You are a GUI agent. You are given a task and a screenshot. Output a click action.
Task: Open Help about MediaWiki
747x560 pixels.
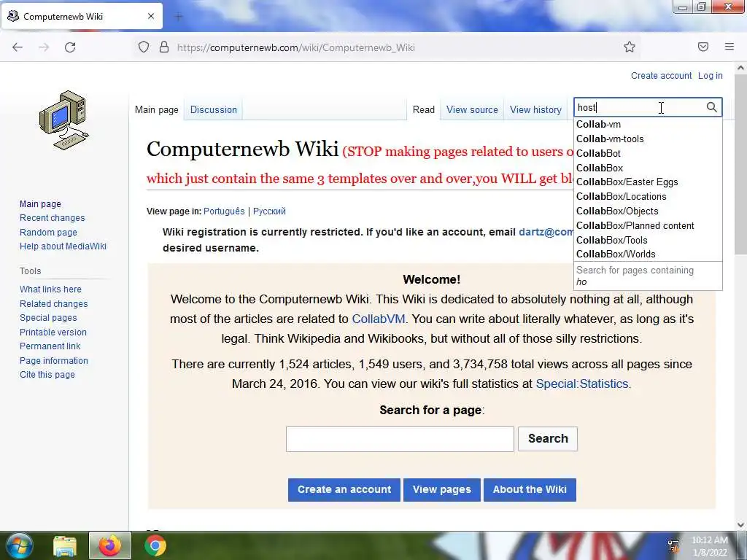point(63,246)
